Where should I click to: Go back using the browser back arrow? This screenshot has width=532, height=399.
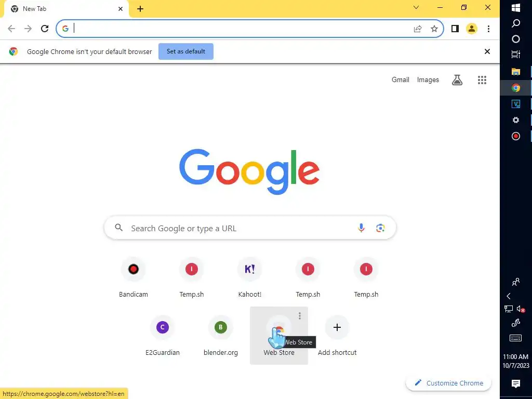click(x=11, y=29)
